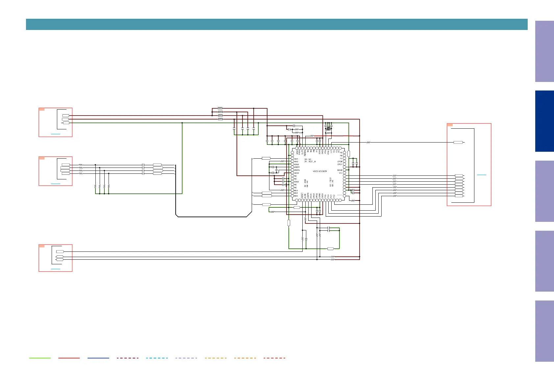554x392 pixels.
Task: Select the solid blue legend line
Action: (x=98, y=358)
